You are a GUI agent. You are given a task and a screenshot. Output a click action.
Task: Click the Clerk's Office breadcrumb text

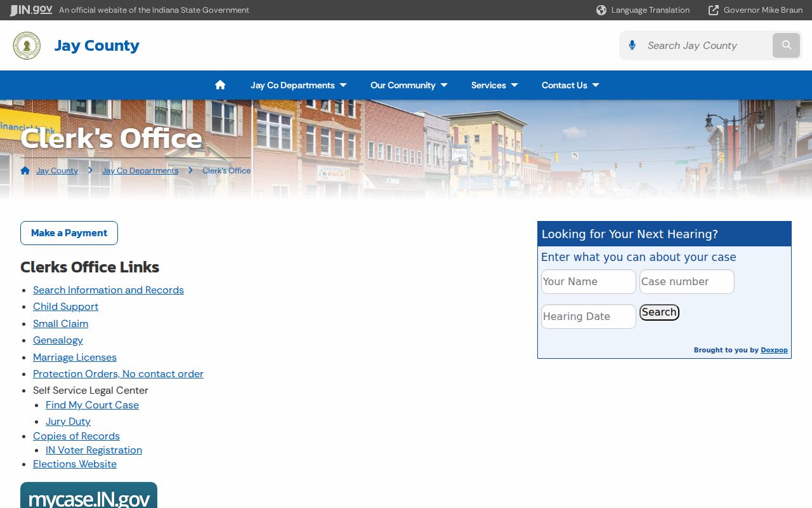pos(226,171)
